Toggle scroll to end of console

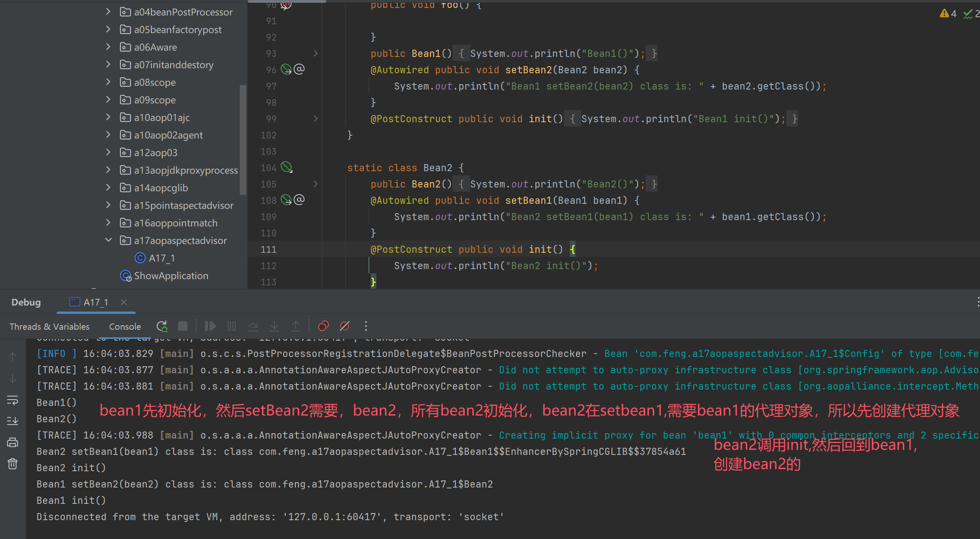pyautogui.click(x=13, y=421)
